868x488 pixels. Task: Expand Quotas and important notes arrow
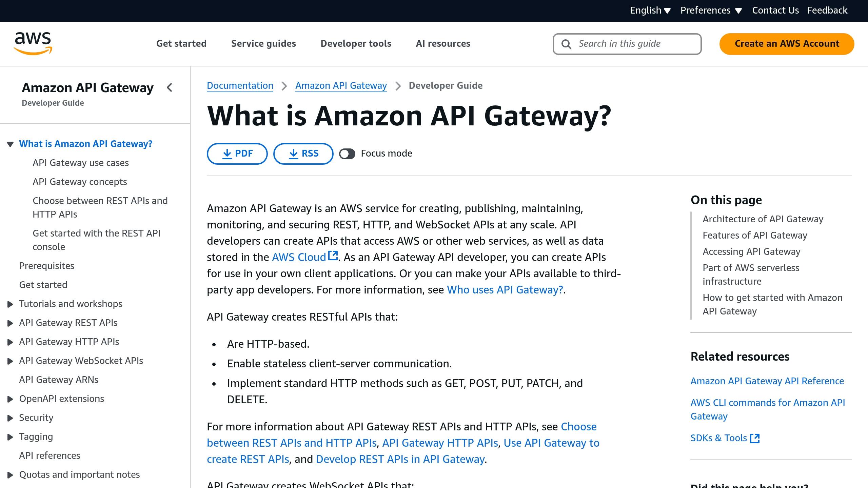tap(10, 475)
